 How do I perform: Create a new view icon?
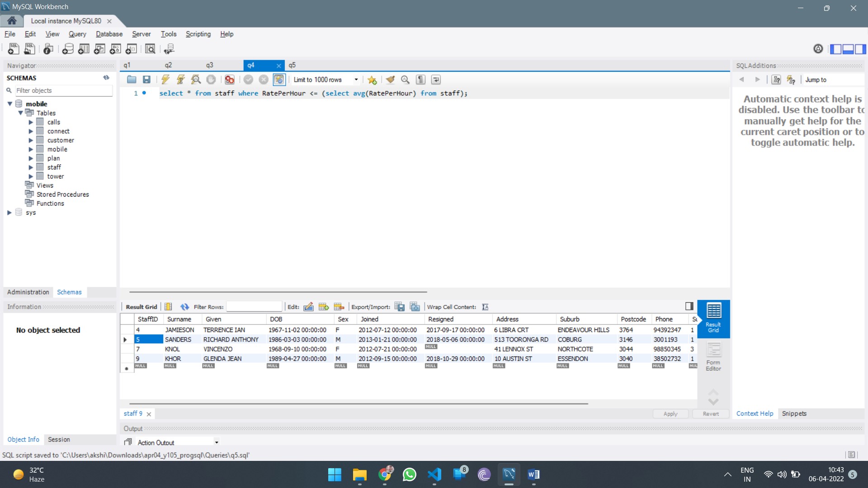coord(99,49)
